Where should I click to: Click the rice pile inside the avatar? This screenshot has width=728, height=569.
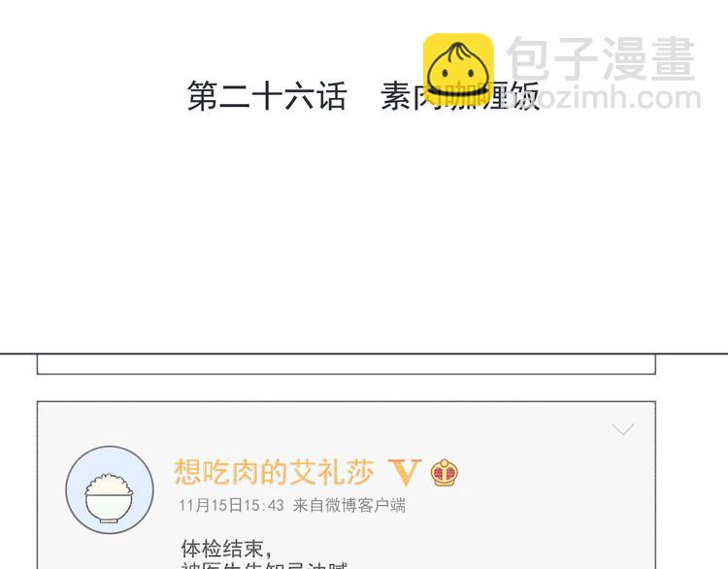coord(109,485)
